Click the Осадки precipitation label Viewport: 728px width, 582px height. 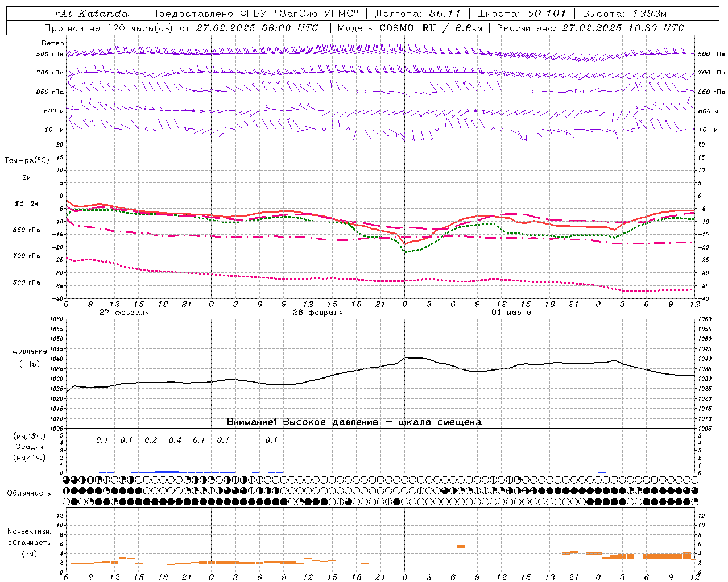pos(30,447)
